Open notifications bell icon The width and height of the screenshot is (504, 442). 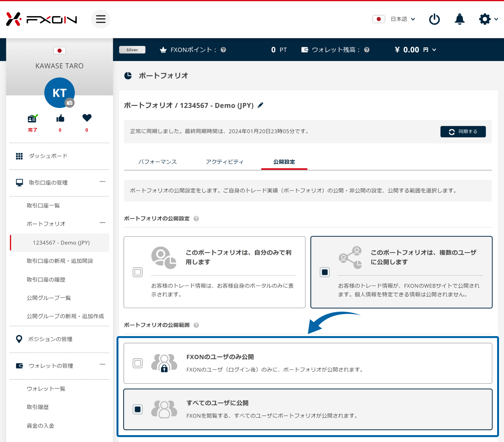[460, 19]
